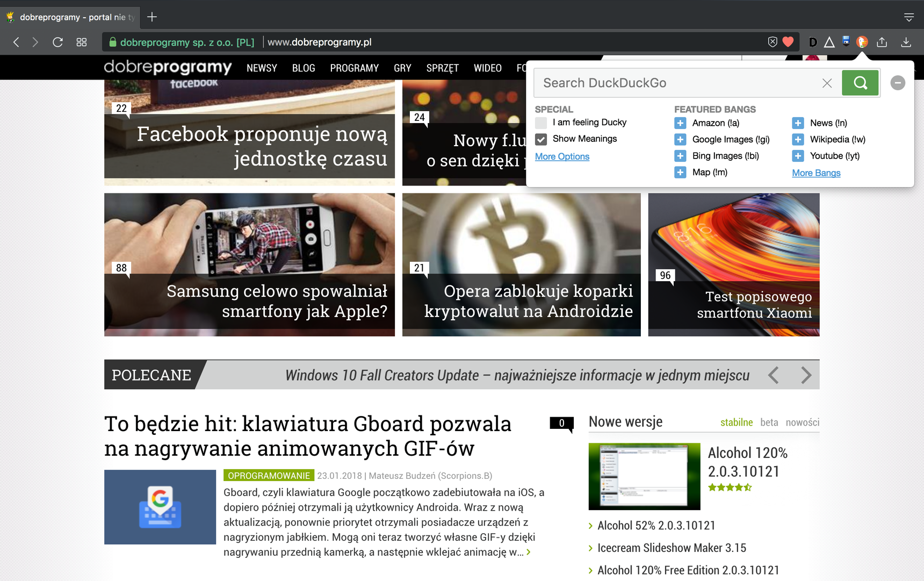This screenshot has height=581, width=924.
Task: Open the Speed Dial grid icon
Action: pyautogui.click(x=82, y=42)
